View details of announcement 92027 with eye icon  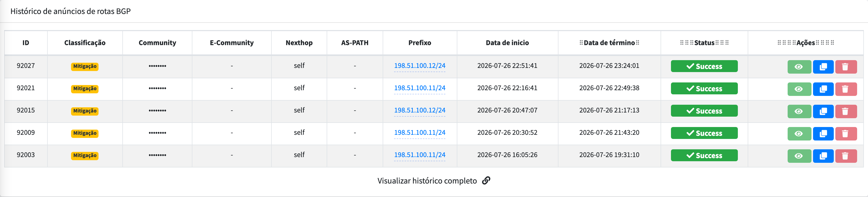[x=799, y=67]
